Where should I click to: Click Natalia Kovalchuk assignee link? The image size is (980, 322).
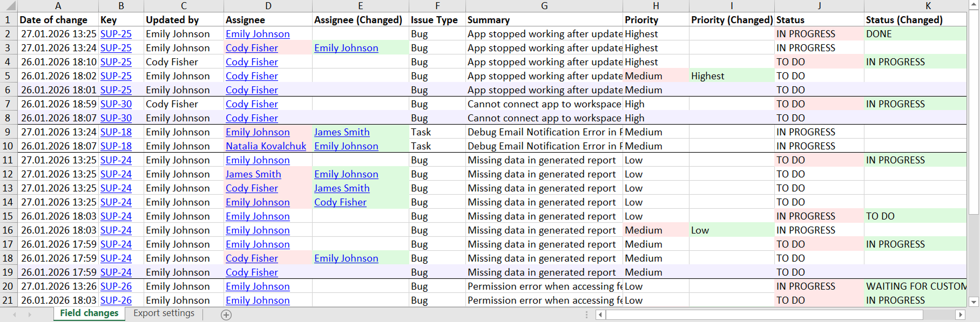tap(266, 146)
